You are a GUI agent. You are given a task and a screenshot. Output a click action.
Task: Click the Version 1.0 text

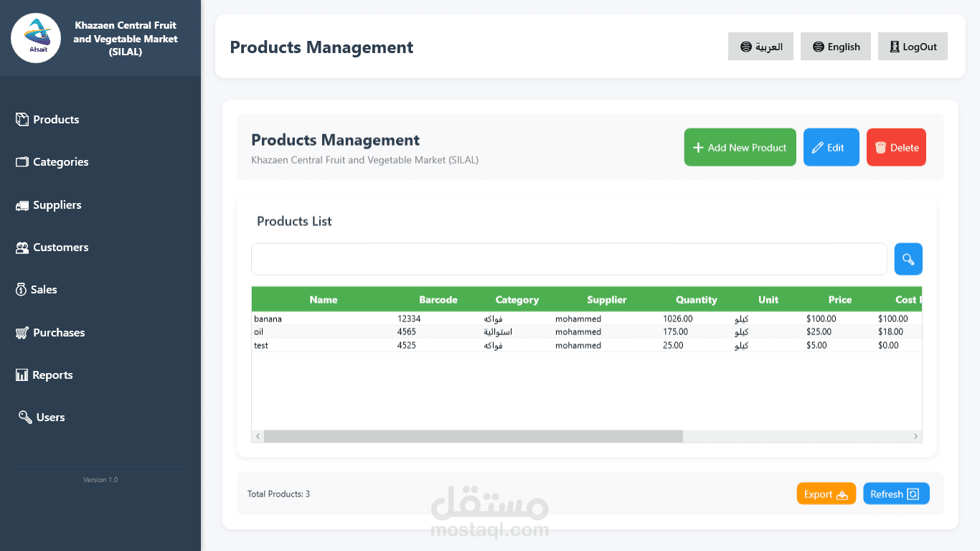pyautogui.click(x=100, y=479)
